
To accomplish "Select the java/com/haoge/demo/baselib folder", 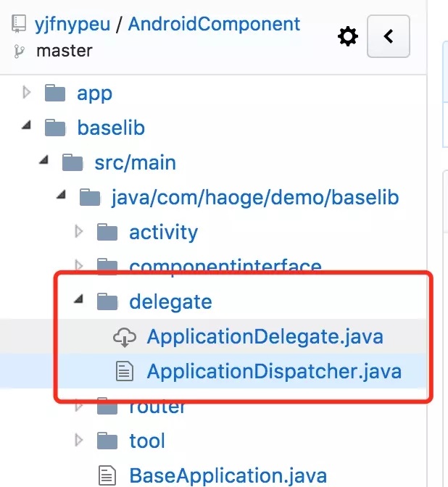I will tap(255, 198).
